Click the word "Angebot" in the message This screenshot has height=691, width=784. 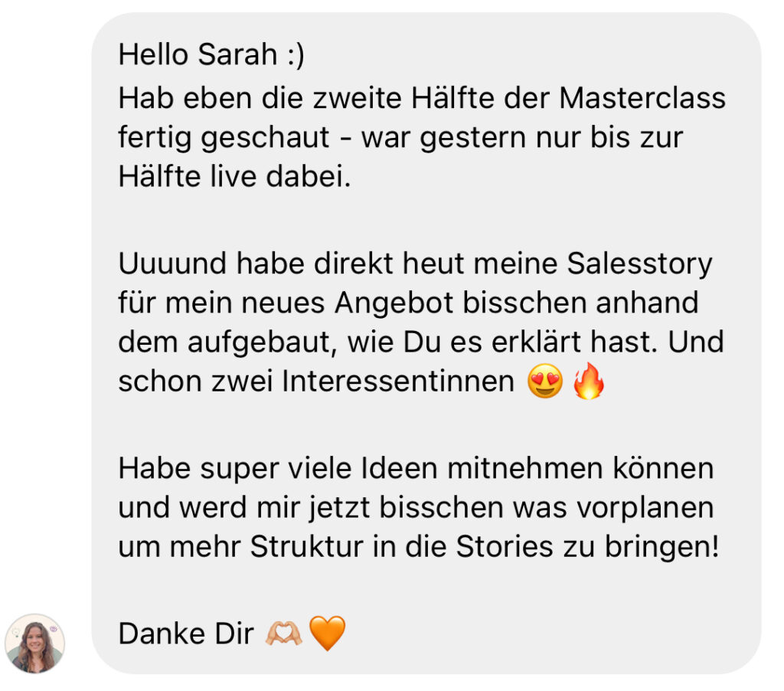click(394, 303)
